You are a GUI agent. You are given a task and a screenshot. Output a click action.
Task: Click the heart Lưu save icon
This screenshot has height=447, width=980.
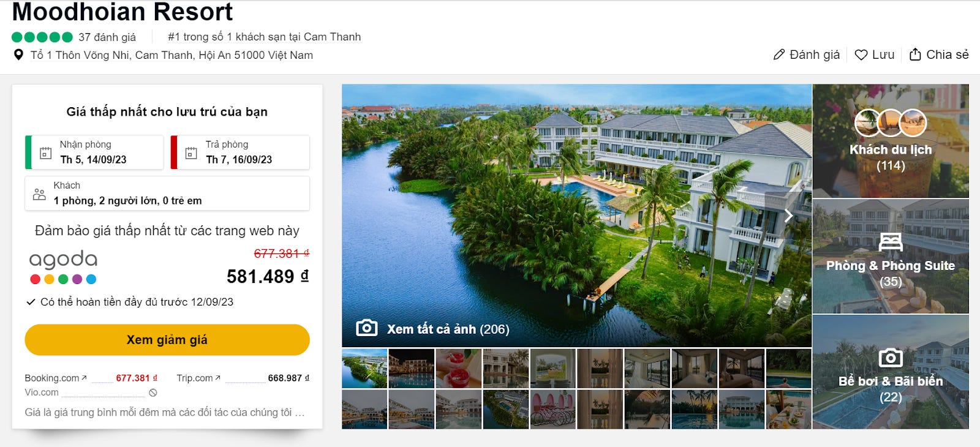click(861, 54)
